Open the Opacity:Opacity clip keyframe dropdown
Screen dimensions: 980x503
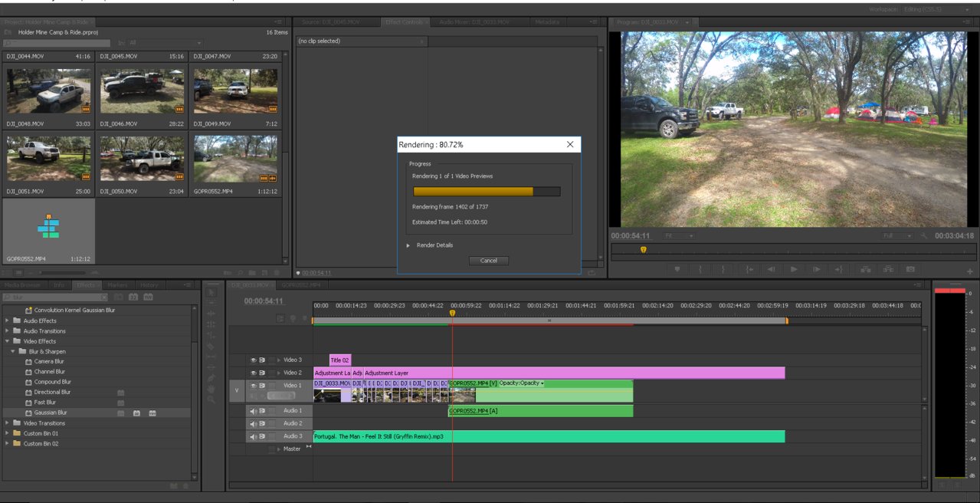coord(522,383)
